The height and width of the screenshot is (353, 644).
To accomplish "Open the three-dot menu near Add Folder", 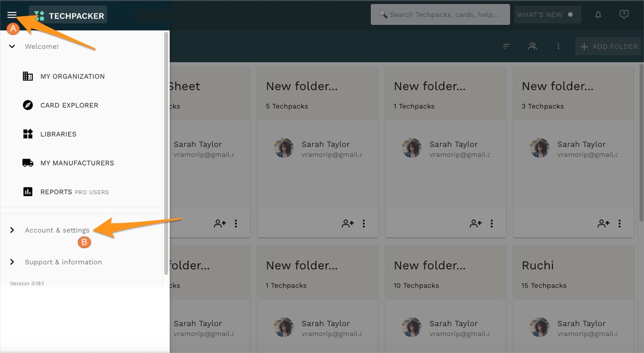I will point(558,46).
